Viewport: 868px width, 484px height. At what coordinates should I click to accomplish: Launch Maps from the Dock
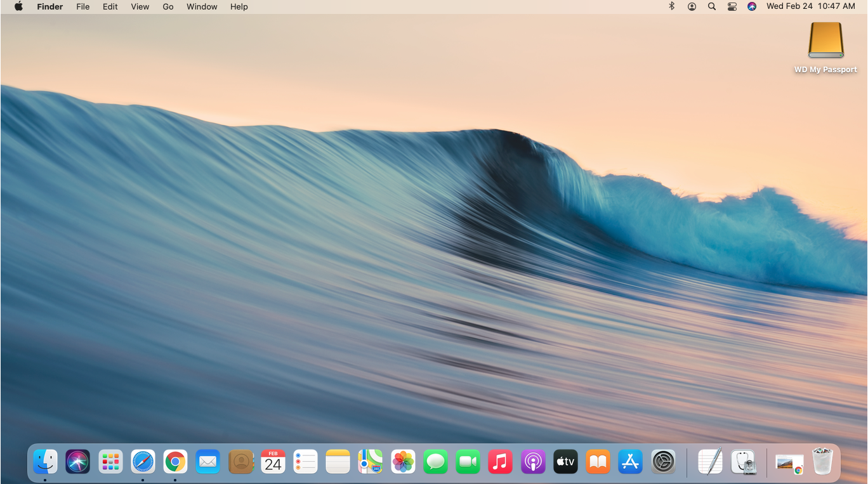click(x=371, y=461)
